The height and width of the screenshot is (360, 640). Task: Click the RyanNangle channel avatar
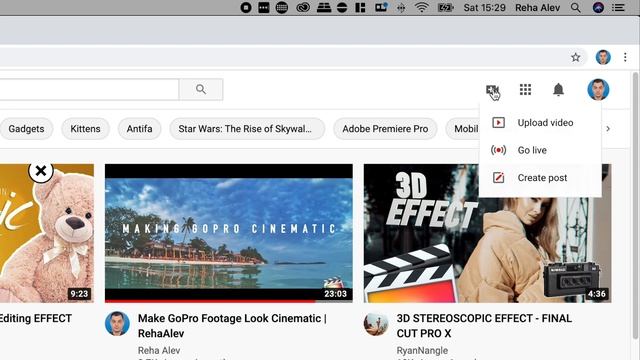click(x=376, y=324)
